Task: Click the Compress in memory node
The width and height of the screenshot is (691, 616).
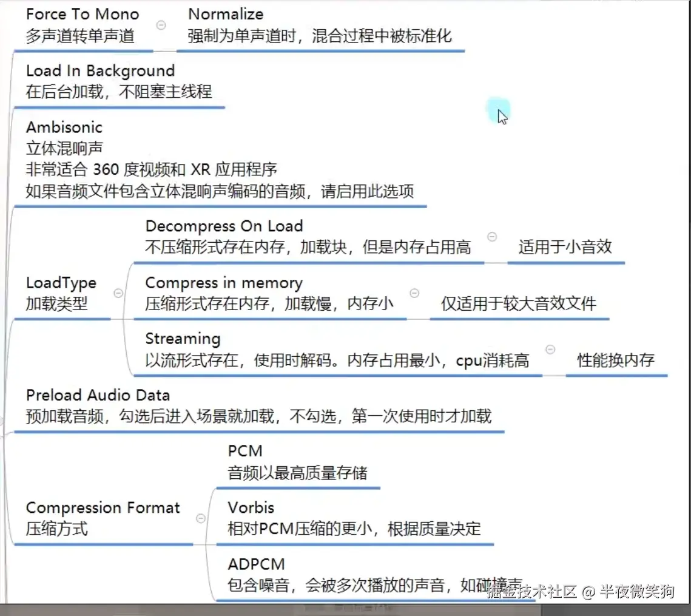Action: [x=269, y=293]
